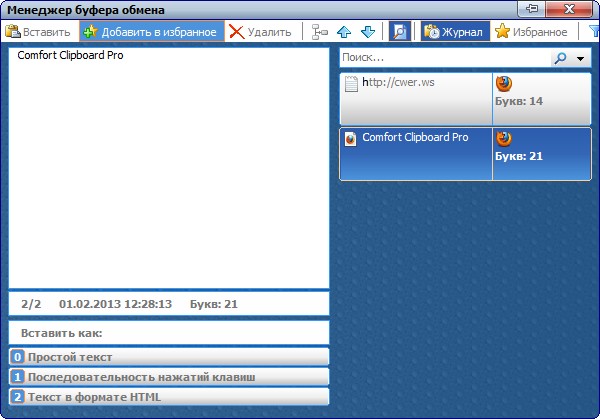Click the date 01.02.2013 12:28:13
Image resolution: width=600 pixels, height=419 pixels.
tap(116, 304)
